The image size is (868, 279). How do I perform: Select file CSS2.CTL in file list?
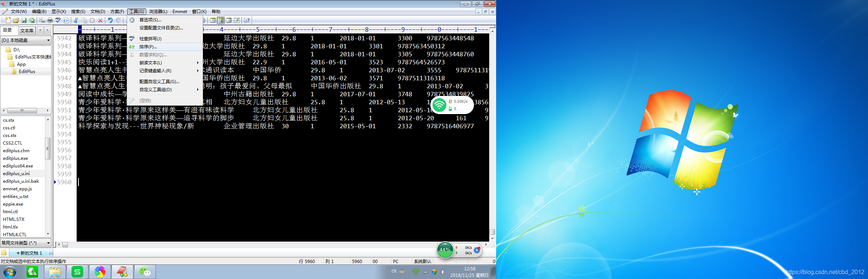(x=13, y=143)
